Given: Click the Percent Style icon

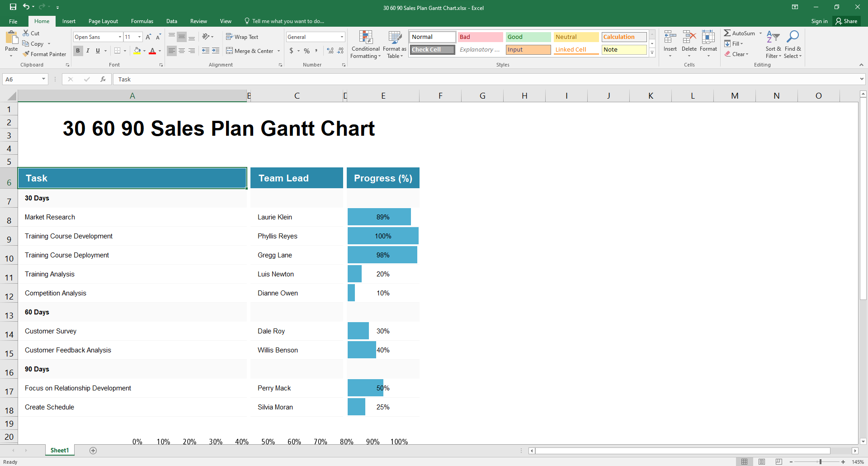Looking at the screenshot, I should (307, 51).
